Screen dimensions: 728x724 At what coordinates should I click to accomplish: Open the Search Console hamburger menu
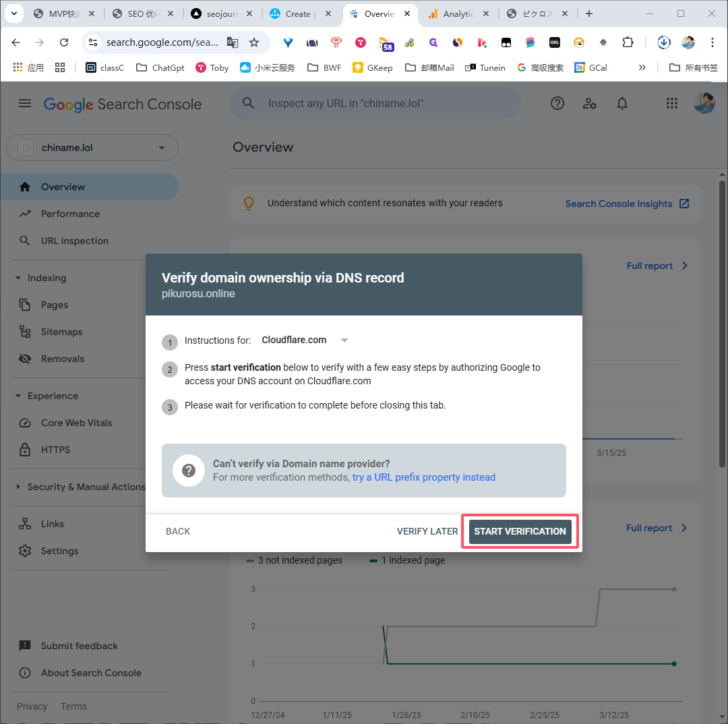tap(25, 104)
